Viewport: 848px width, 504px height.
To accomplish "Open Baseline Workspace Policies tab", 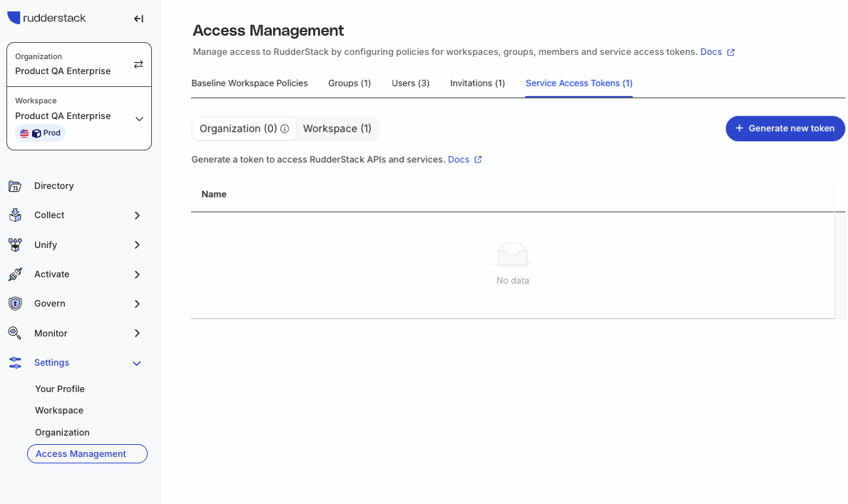I will pyautogui.click(x=250, y=83).
